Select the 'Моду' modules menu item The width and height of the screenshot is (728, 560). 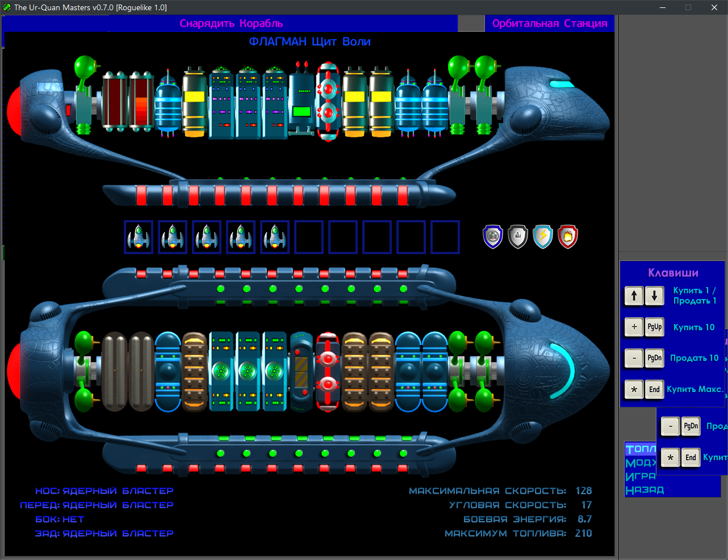click(x=641, y=463)
